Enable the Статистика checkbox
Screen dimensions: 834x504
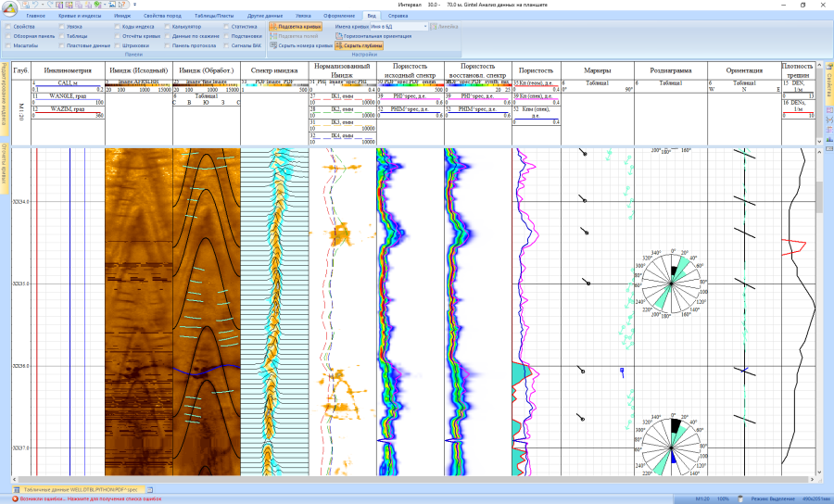point(227,27)
